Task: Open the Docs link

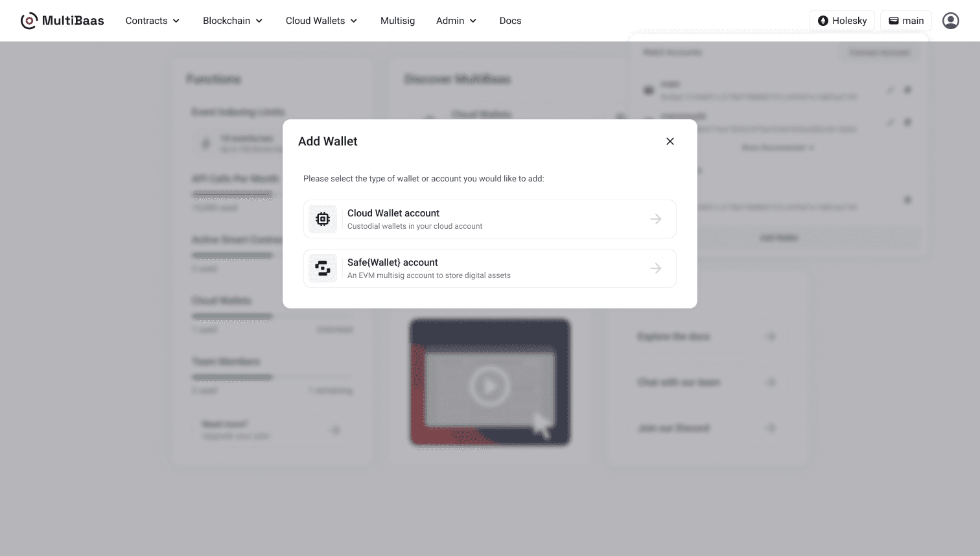Action: [510, 21]
